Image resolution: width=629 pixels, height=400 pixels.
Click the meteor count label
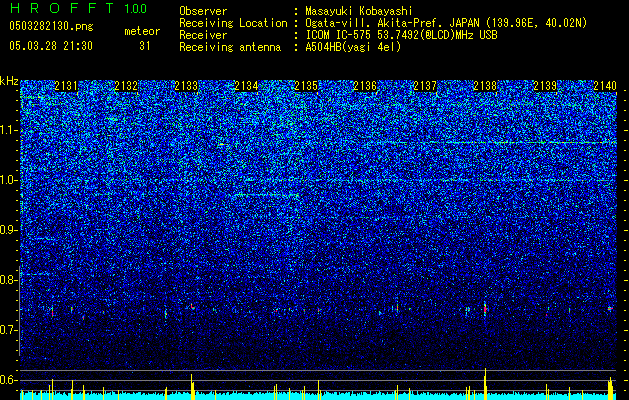142,31
